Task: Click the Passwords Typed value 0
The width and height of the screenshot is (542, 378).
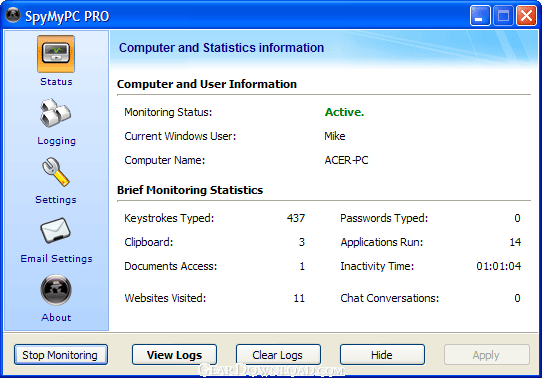Action: pyautogui.click(x=517, y=218)
